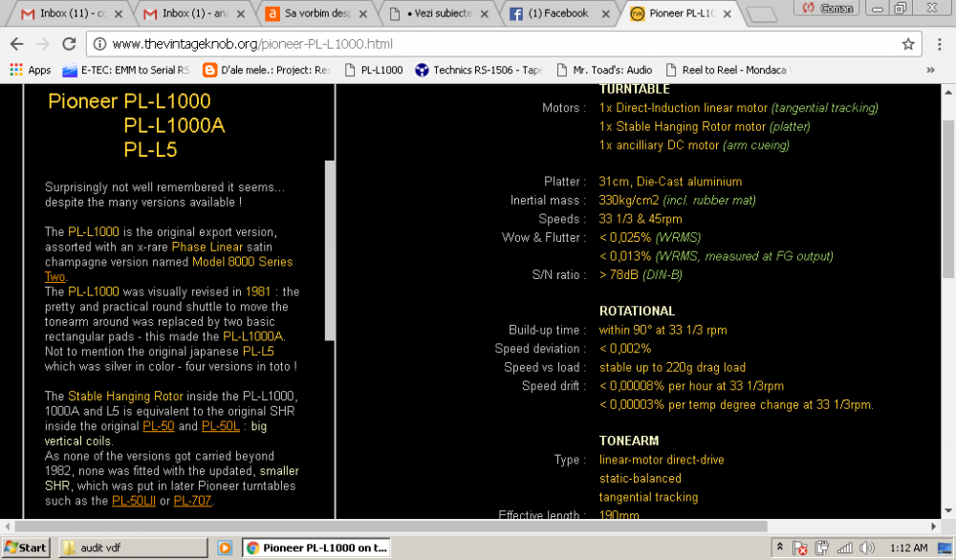Screen dimensions: 956x560
Task: Close the Inbox (1) tab
Action: click(240, 13)
